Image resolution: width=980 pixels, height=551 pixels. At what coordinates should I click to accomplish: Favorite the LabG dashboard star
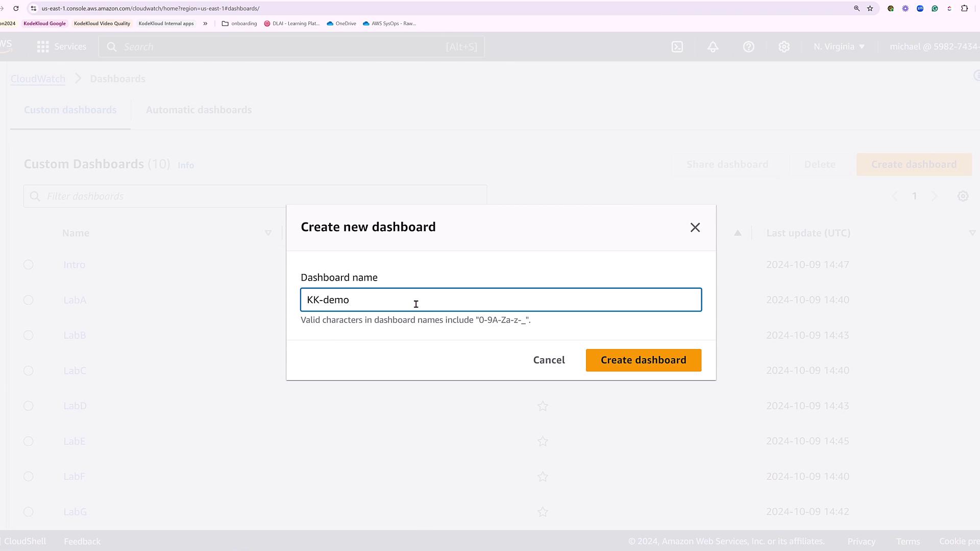coord(543,512)
